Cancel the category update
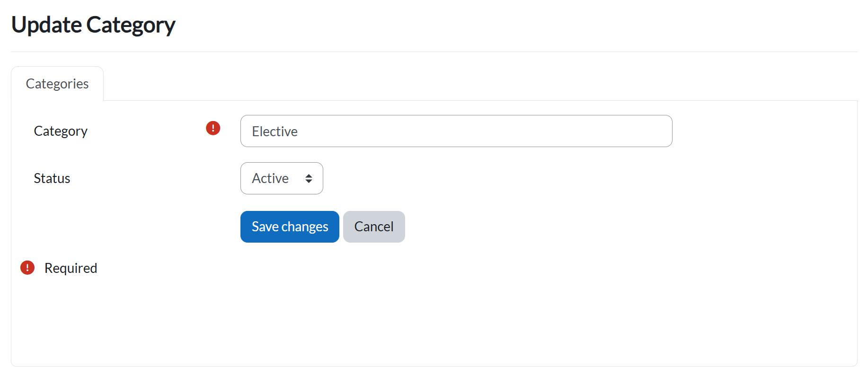Screen dimensions: 868x367 tap(374, 227)
